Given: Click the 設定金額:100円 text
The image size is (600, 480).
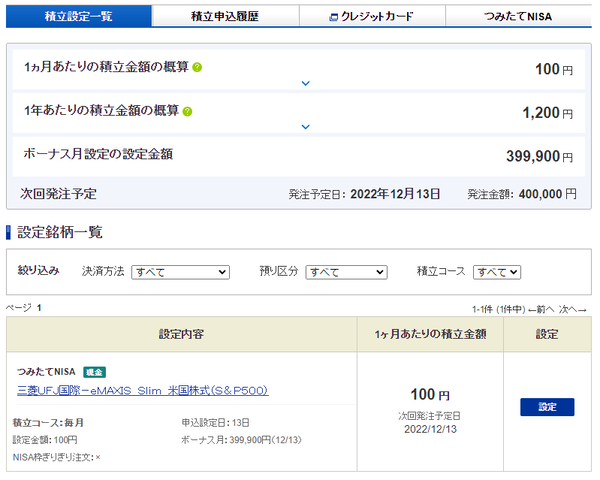Looking at the screenshot, I should [45, 440].
